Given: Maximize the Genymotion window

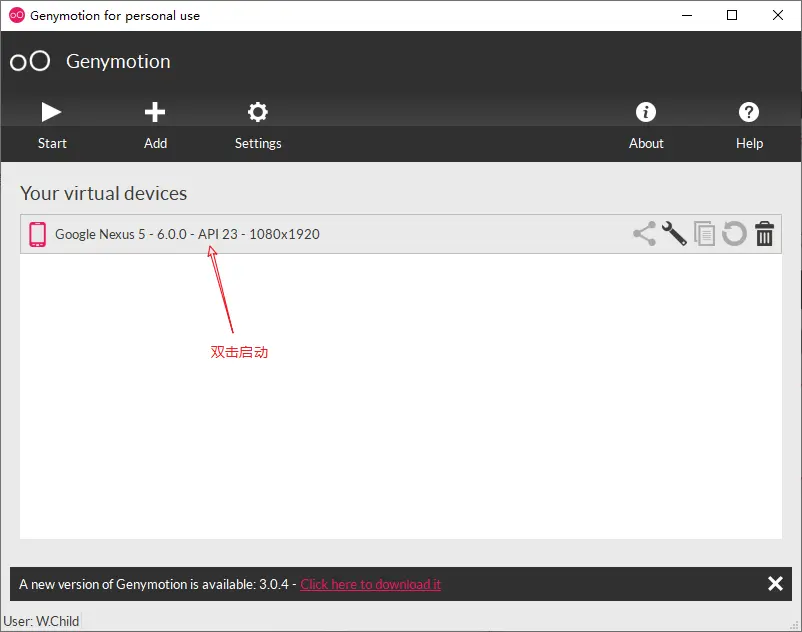Looking at the screenshot, I should point(732,15).
